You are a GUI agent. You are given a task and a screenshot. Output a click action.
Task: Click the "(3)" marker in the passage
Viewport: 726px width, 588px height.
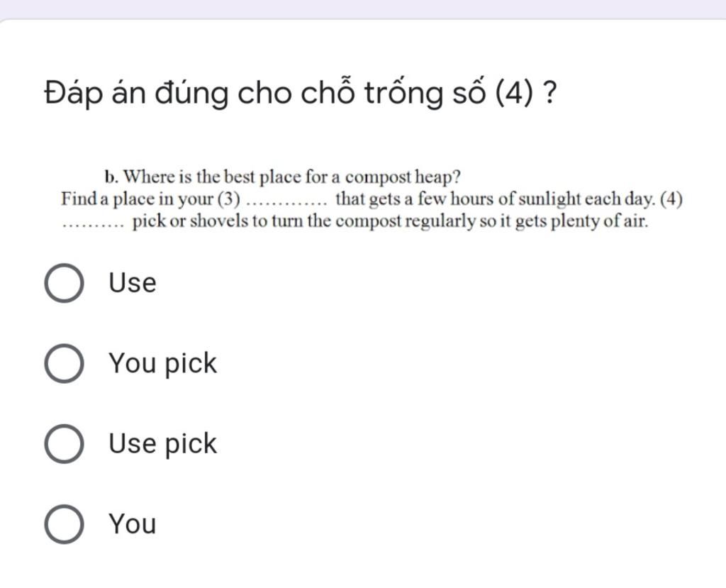click(229, 199)
